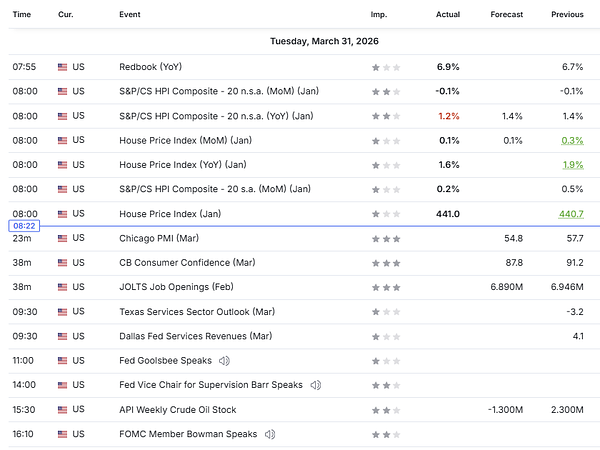Click underlined previous value 0.3%
Image resolution: width=600 pixels, height=450 pixels.
[x=572, y=140]
